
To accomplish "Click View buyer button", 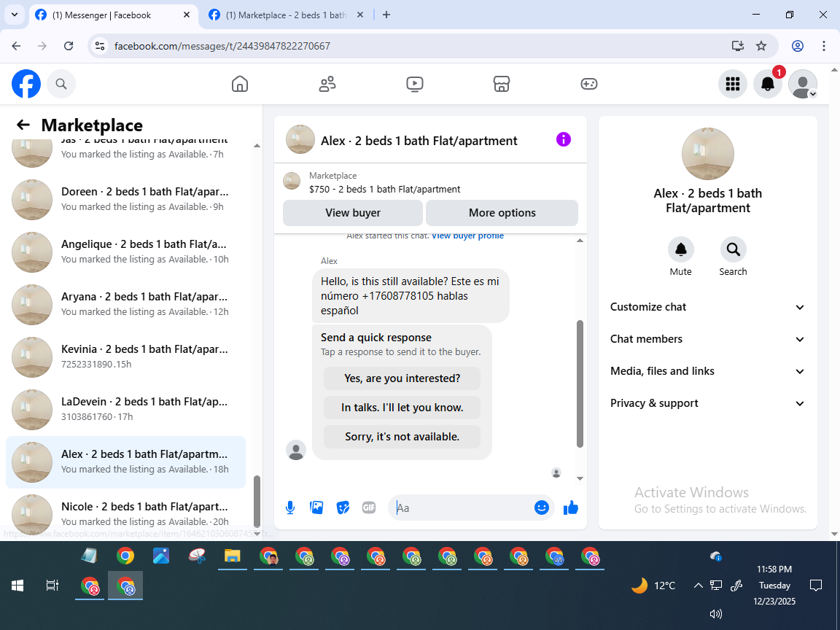I will coord(353,213).
